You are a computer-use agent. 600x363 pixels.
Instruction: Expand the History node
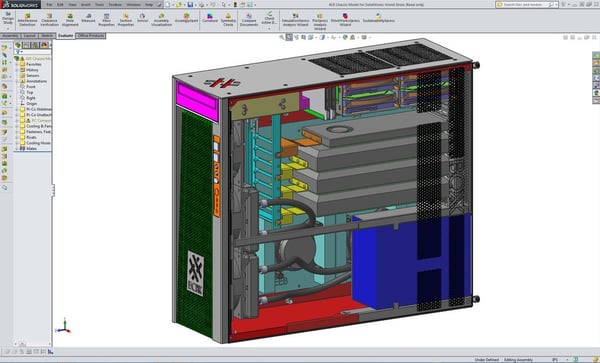click(x=17, y=70)
